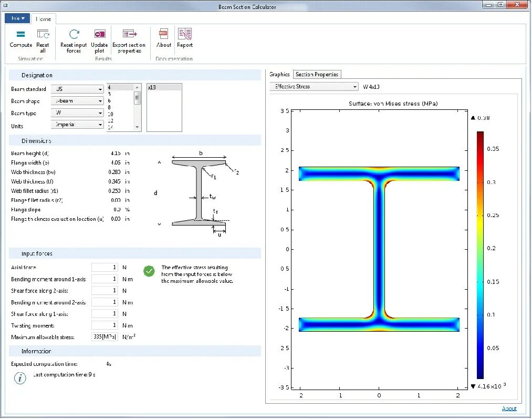Click the Axial force input field

pos(105,267)
